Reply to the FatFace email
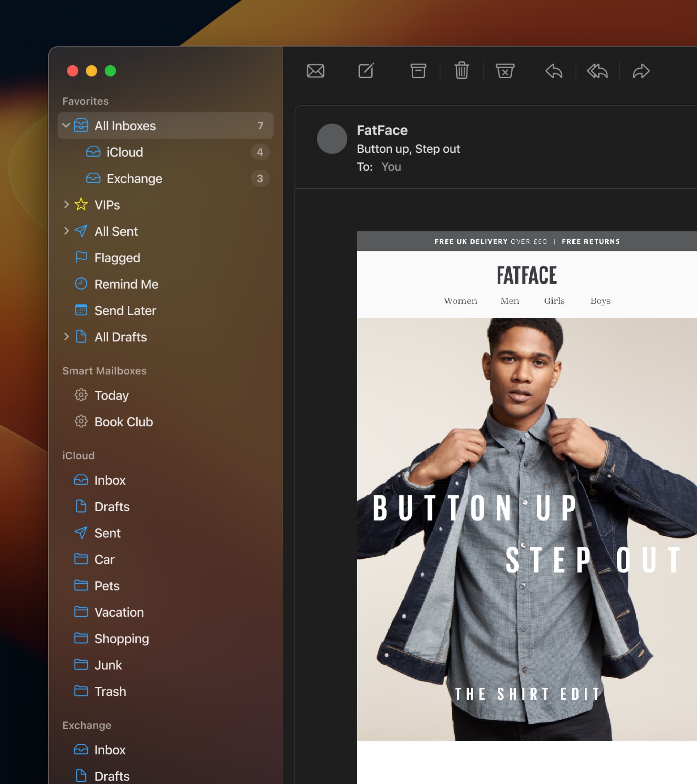Image resolution: width=697 pixels, height=784 pixels. coord(554,71)
